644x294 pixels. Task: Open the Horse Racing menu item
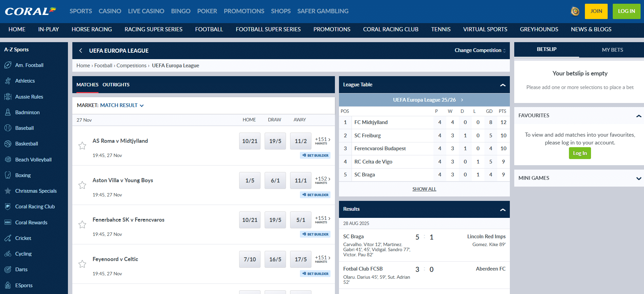(92, 29)
